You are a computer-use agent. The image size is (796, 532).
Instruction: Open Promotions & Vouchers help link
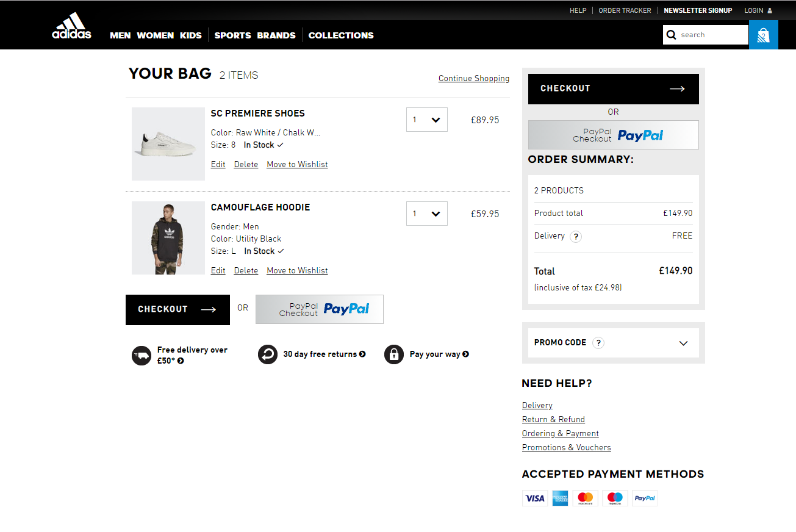(x=566, y=447)
